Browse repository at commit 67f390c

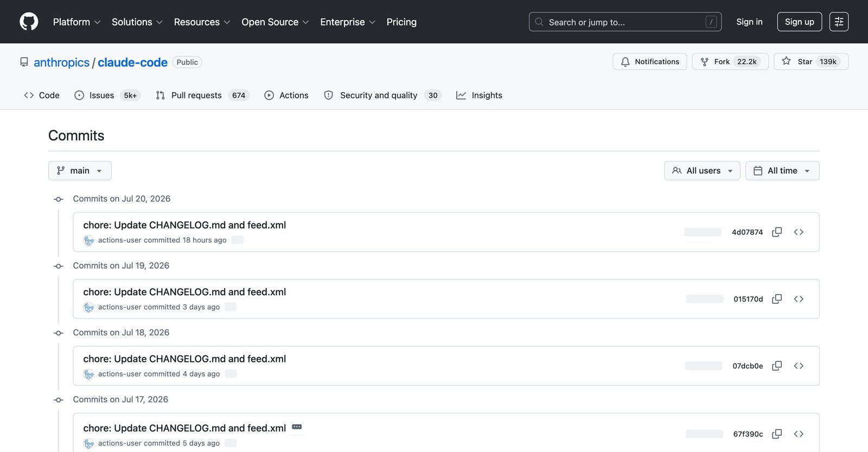[799, 434]
